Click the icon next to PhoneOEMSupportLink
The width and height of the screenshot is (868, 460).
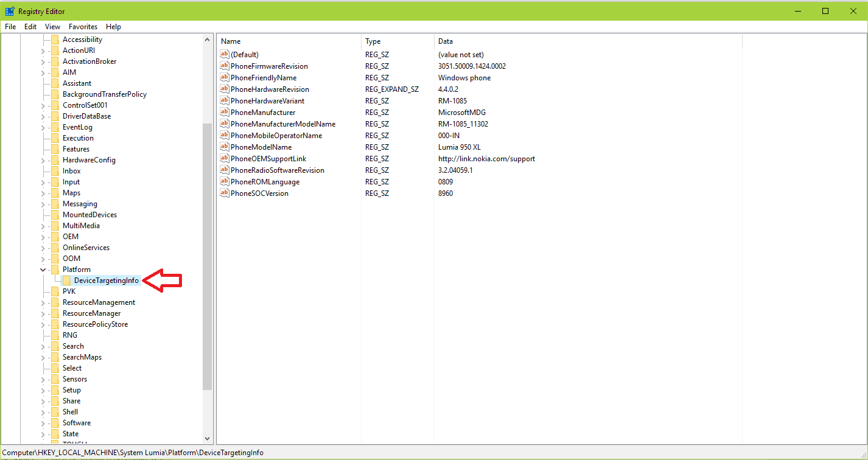224,159
